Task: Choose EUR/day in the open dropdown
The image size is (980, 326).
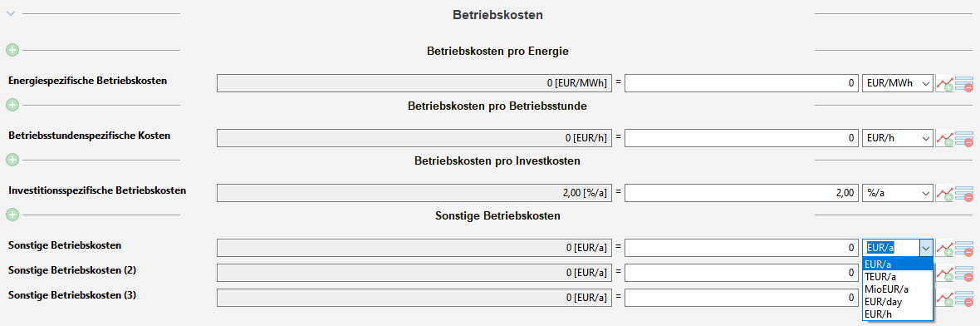Action: [x=898, y=302]
